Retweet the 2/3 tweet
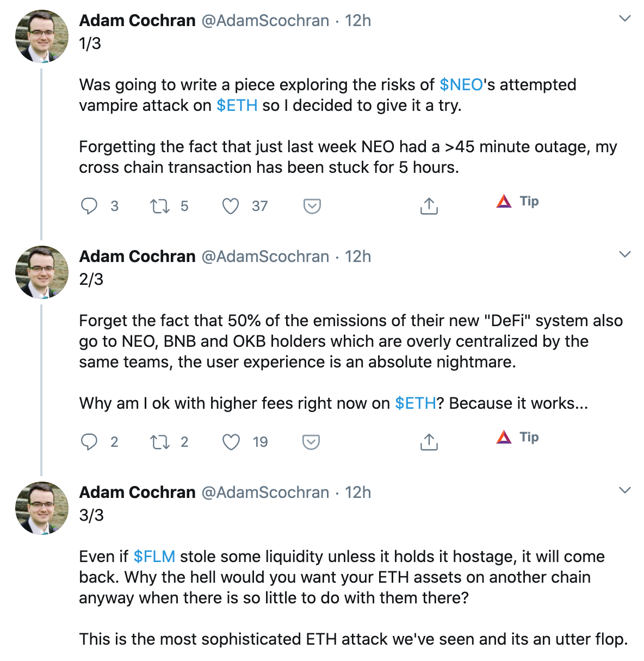Screen dimensions: 644x661 [x=159, y=442]
